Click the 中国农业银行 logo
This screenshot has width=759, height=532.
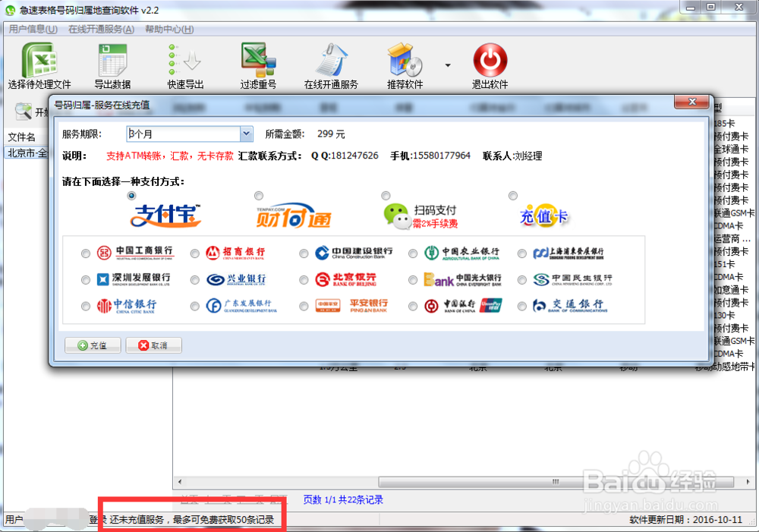tap(461, 253)
